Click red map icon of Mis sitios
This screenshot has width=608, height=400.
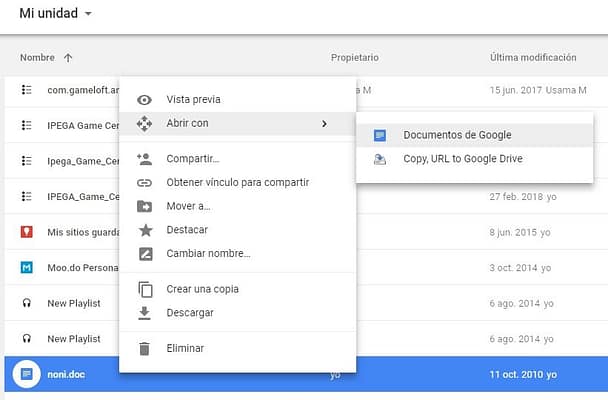(26, 232)
